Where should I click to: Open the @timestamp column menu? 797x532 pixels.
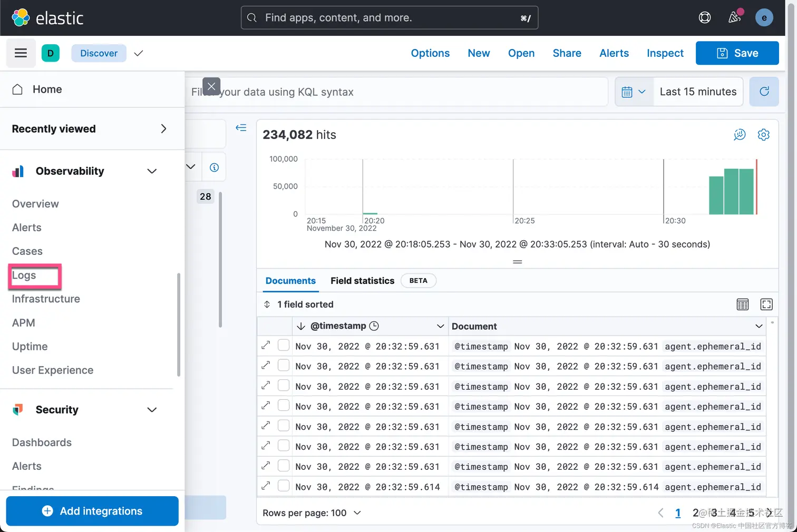(441, 326)
